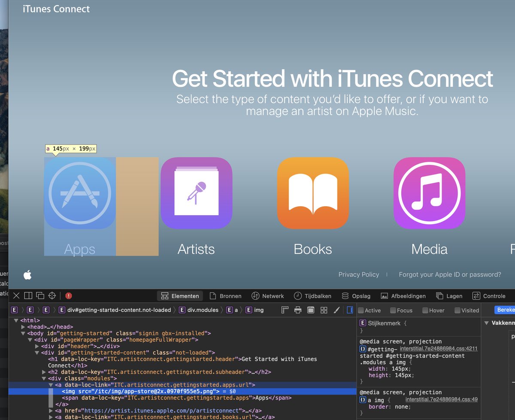Toggle the rulers icon in DOM toolbar
Image resolution: width=515 pixels, height=420 pixels.
coord(285,310)
